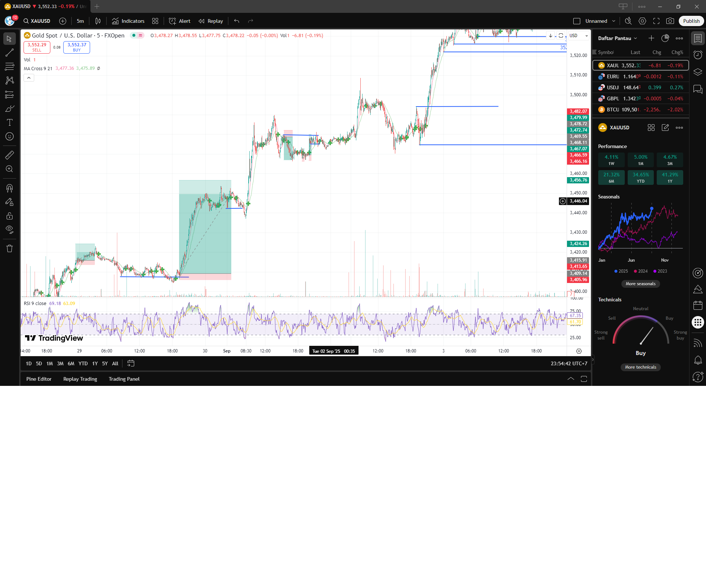Select the trend line drawing tool
The image size is (706, 588).
[10, 53]
